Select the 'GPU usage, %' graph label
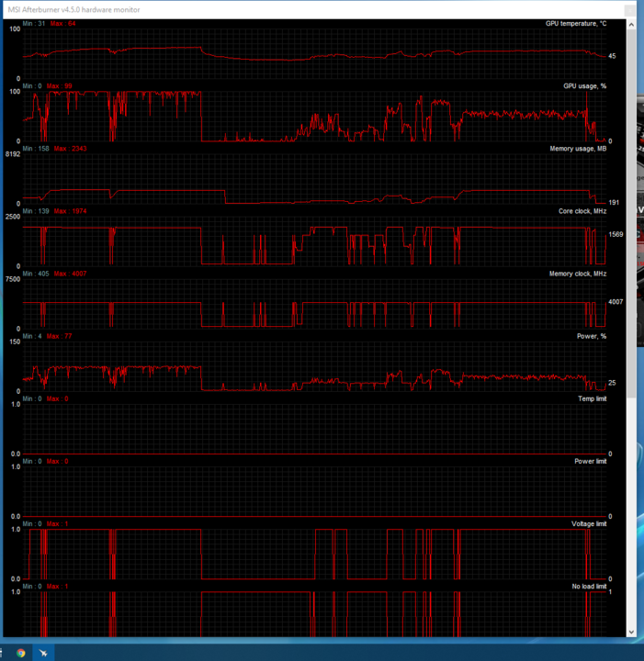This screenshot has height=661, width=644. pos(584,86)
